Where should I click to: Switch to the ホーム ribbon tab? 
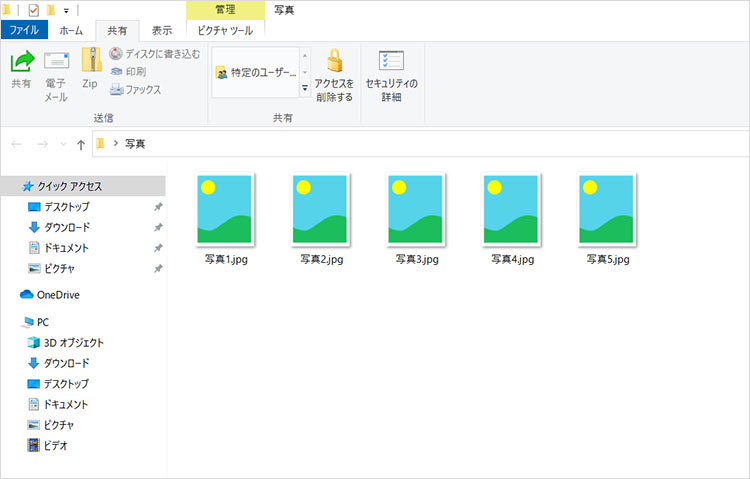pyautogui.click(x=71, y=30)
